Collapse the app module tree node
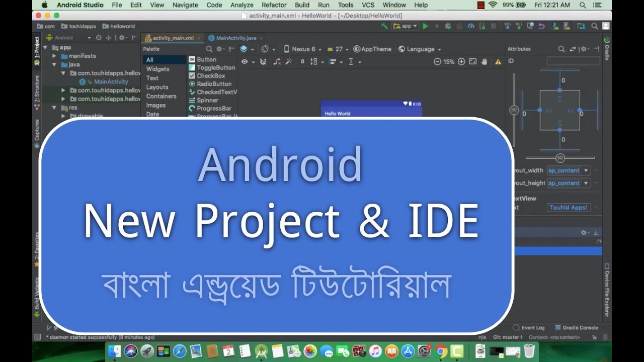This screenshot has height=362, width=644. click(45, 48)
